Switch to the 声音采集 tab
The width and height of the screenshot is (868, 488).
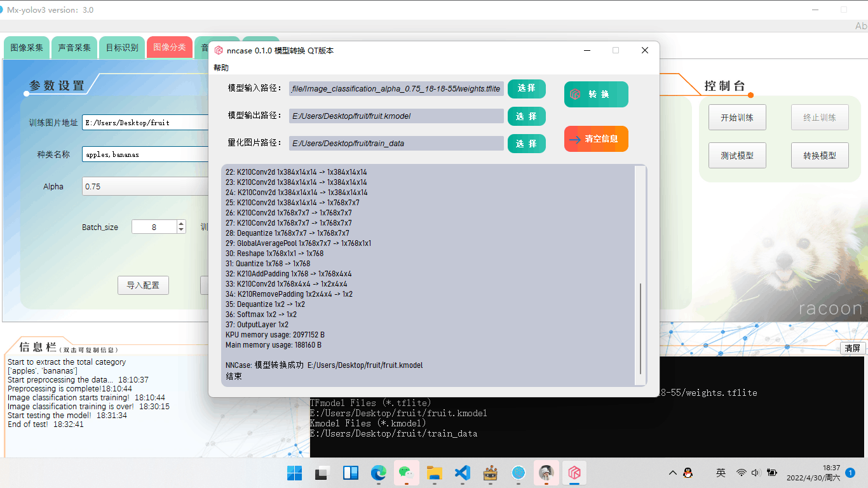pyautogui.click(x=74, y=47)
